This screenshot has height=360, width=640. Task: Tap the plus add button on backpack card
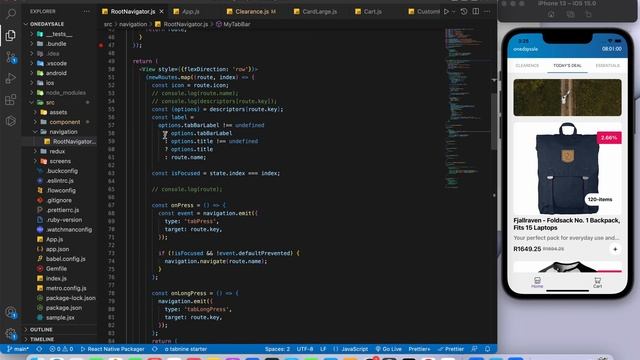click(615, 249)
